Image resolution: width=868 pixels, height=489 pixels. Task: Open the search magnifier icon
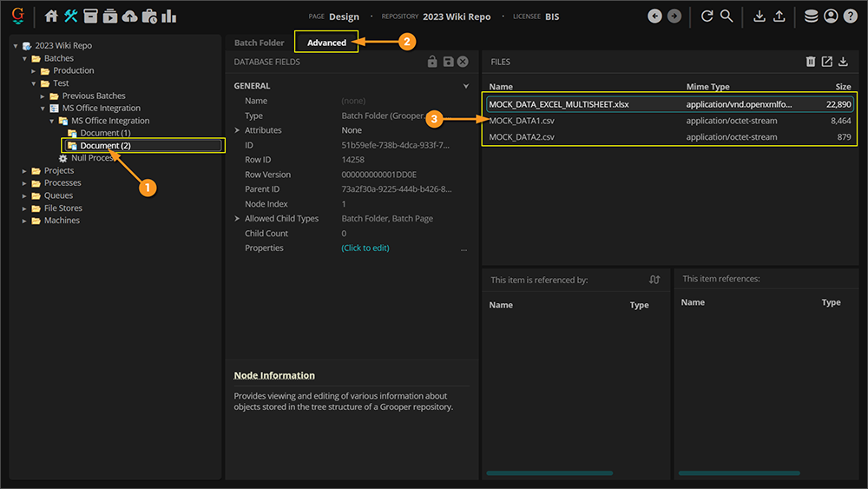[727, 16]
